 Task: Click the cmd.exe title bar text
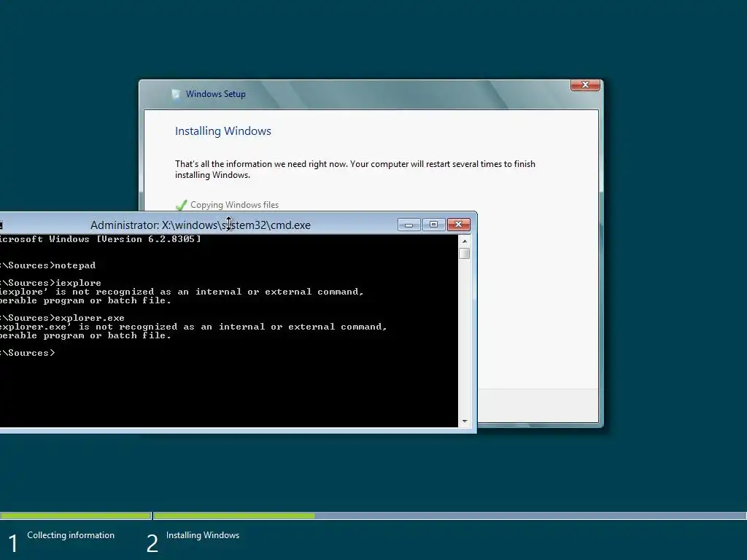[x=201, y=225]
